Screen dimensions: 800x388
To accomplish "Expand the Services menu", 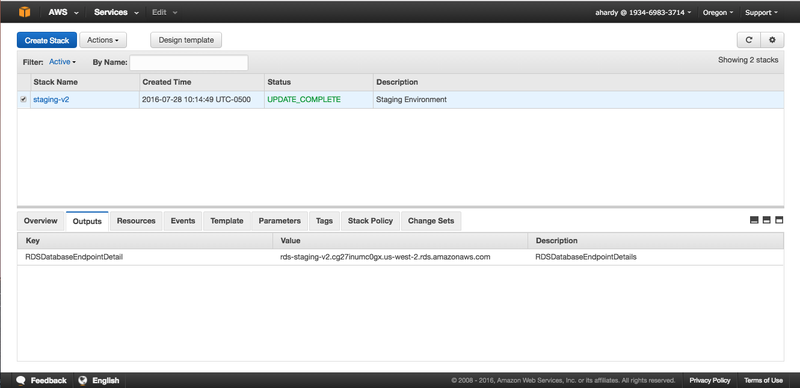I will (116, 12).
